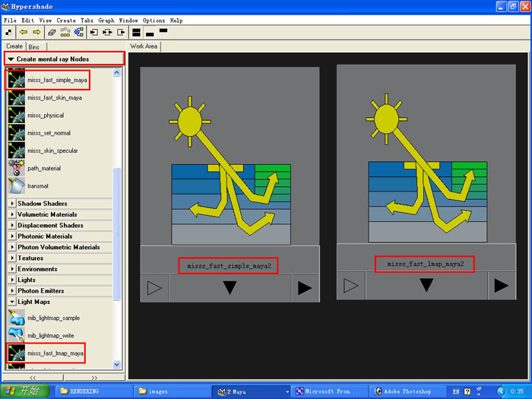Expand the Photonic Materials section
532x399 pixels.
click(12, 236)
